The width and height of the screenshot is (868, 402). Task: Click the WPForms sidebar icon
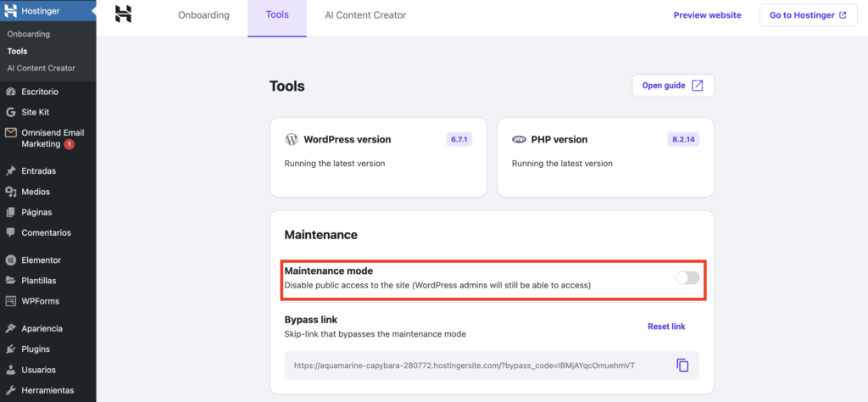pos(11,301)
